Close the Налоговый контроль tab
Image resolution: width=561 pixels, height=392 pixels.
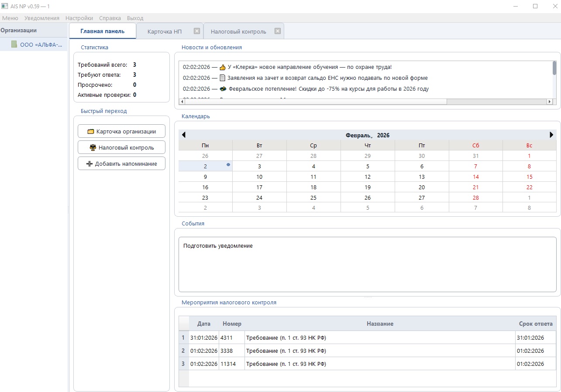(277, 31)
